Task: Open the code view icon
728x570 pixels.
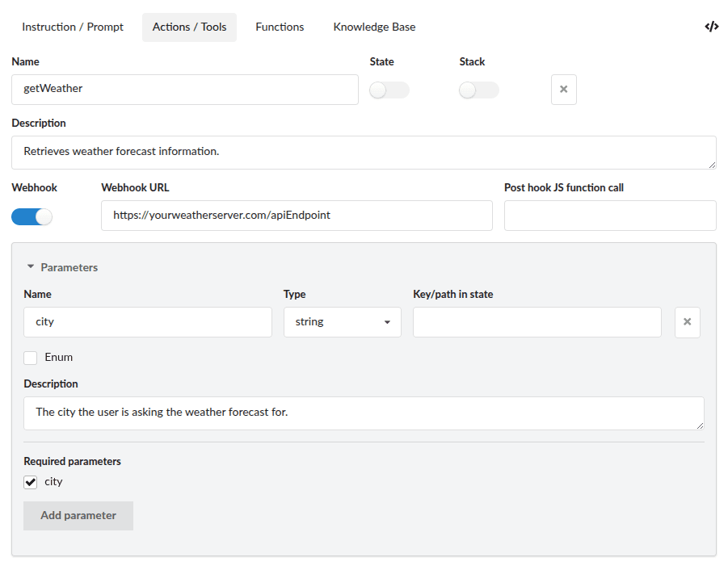Action: (x=711, y=27)
